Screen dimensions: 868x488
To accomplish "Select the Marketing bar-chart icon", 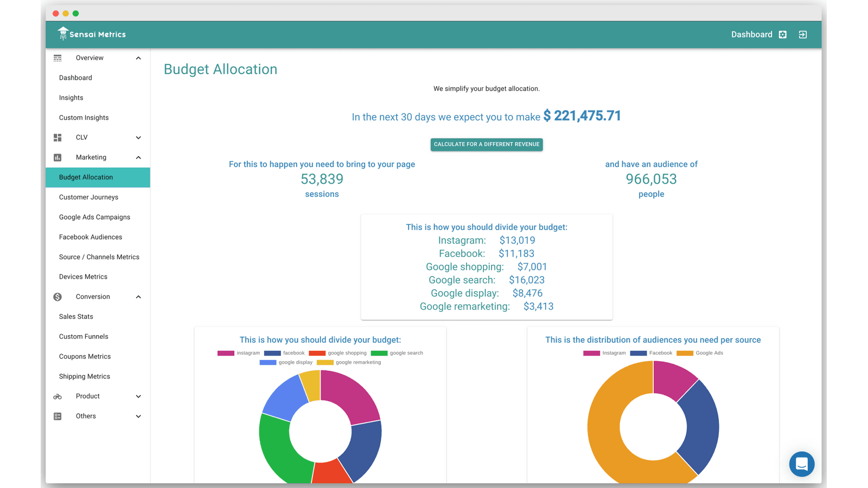I will click(58, 157).
